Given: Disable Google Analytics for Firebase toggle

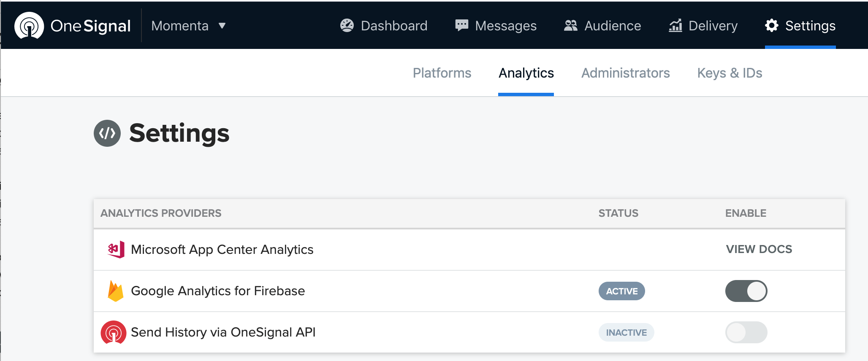Looking at the screenshot, I should pyautogui.click(x=746, y=291).
